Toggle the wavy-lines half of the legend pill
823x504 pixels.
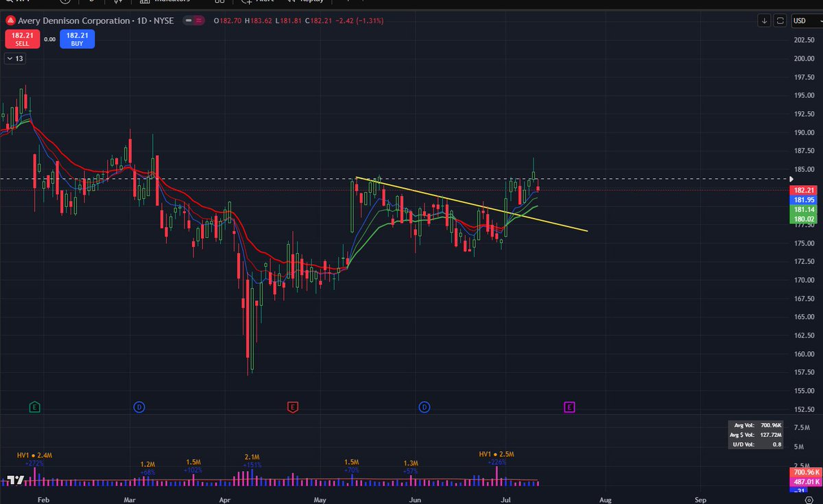(199, 21)
